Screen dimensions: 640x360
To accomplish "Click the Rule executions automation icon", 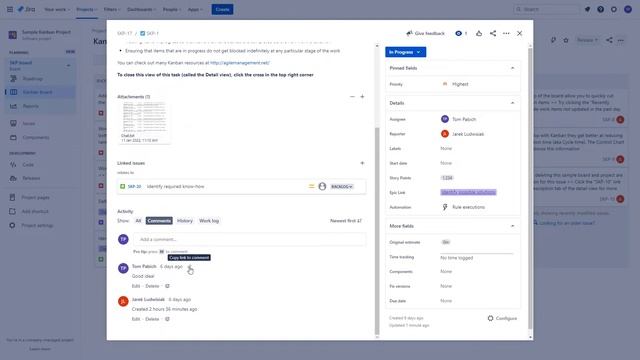I will click(x=444, y=207).
